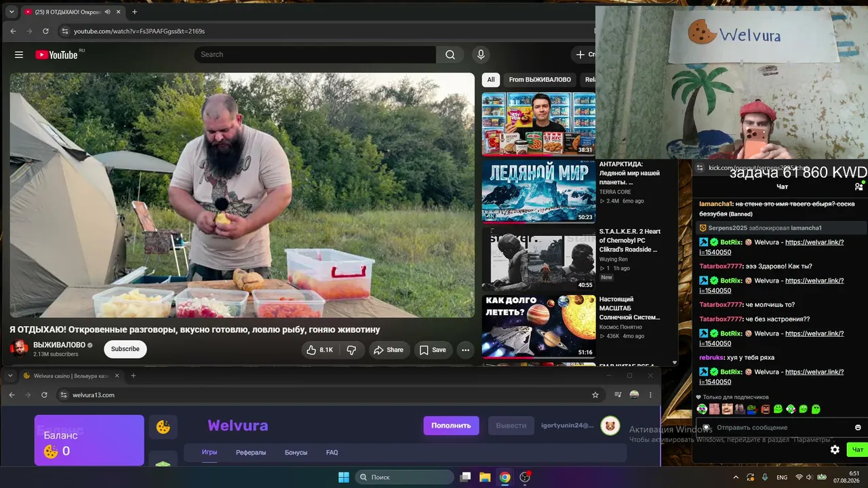This screenshot has height=488, width=868.
Task: Open media controls in the Welvura window toolbar
Action: pyautogui.click(x=618, y=395)
